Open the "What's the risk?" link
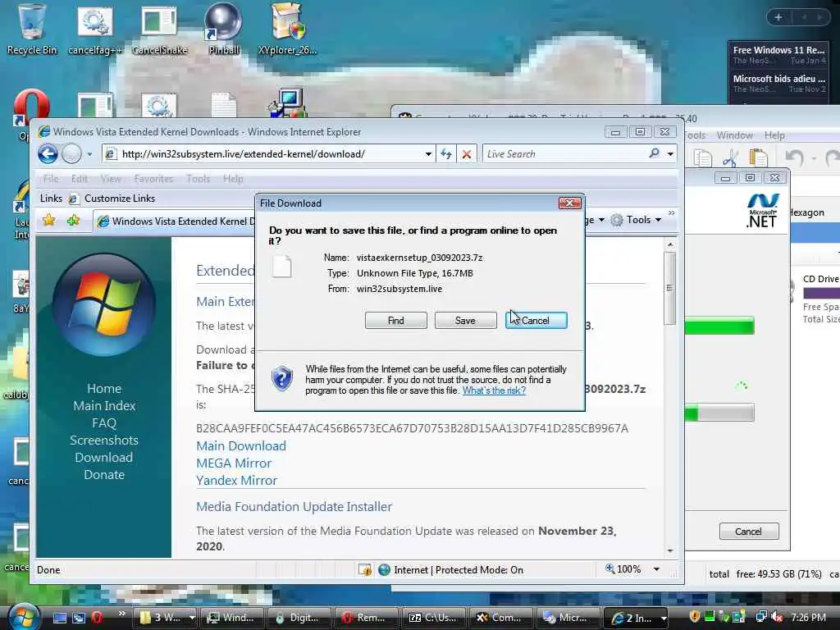This screenshot has width=840, height=630. 494,390
